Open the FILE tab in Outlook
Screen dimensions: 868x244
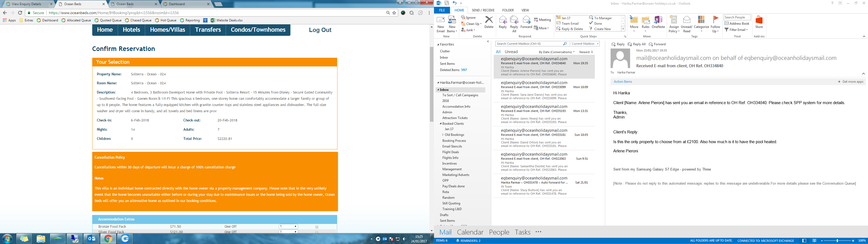point(442,11)
